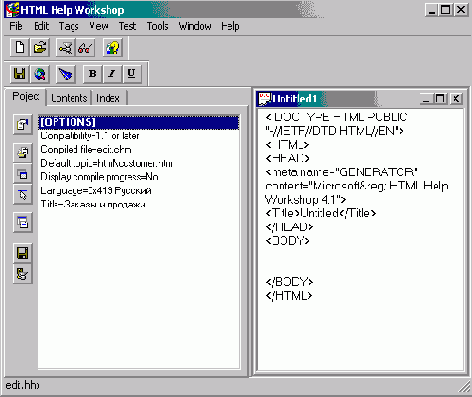Click the View compiled file glasses icon

click(x=85, y=48)
